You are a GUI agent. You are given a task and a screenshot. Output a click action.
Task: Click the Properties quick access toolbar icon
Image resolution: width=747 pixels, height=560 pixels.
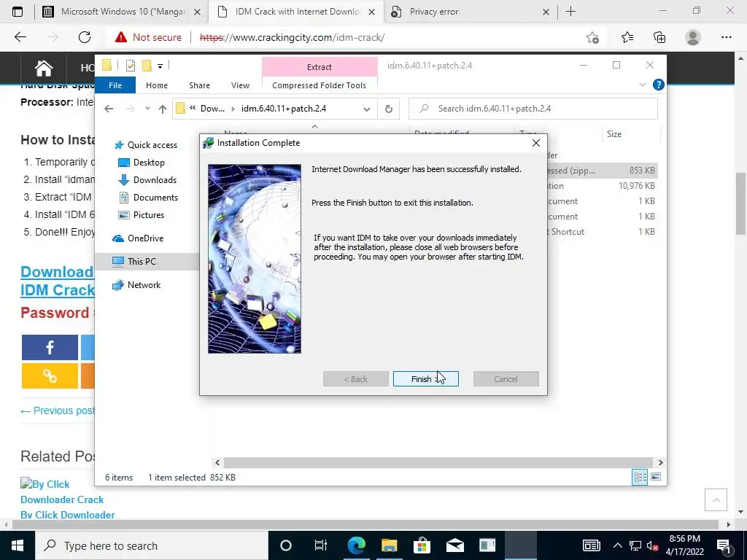click(130, 66)
